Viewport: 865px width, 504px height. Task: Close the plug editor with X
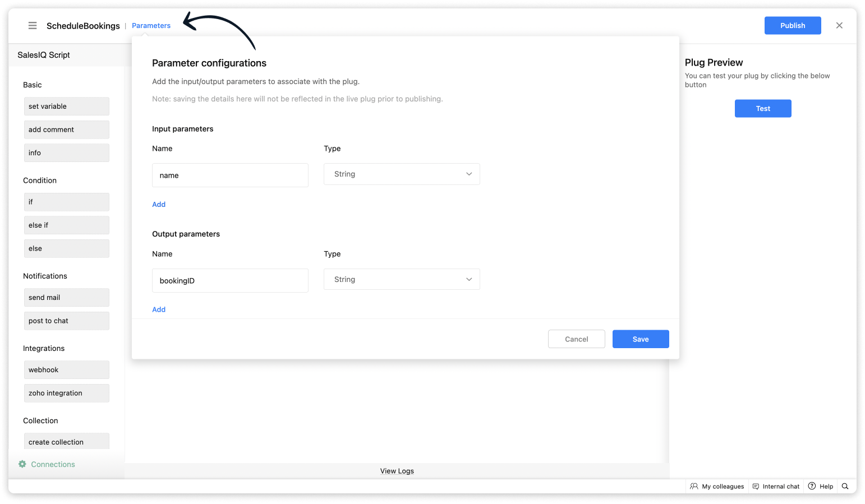click(x=839, y=26)
